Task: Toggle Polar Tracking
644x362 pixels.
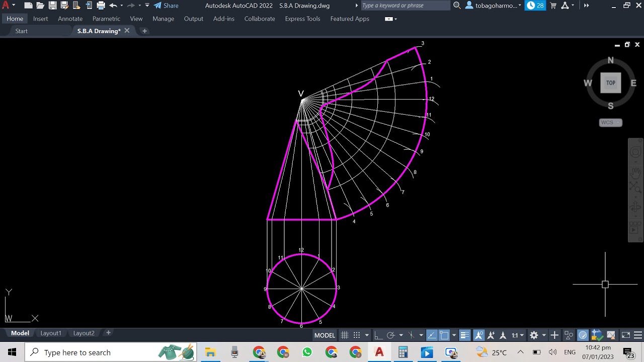Action: click(390, 335)
